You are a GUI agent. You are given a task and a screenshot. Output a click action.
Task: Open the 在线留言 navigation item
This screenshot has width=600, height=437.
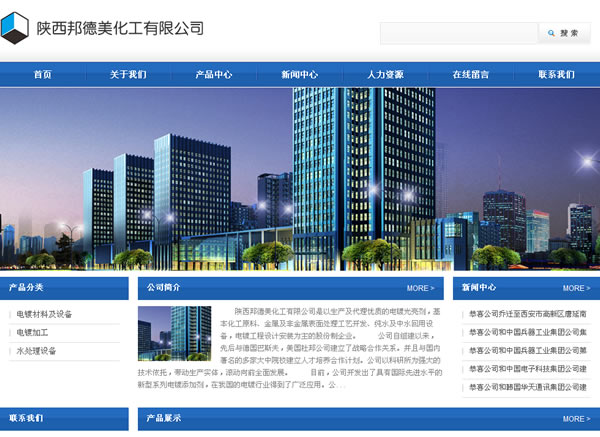tap(471, 74)
